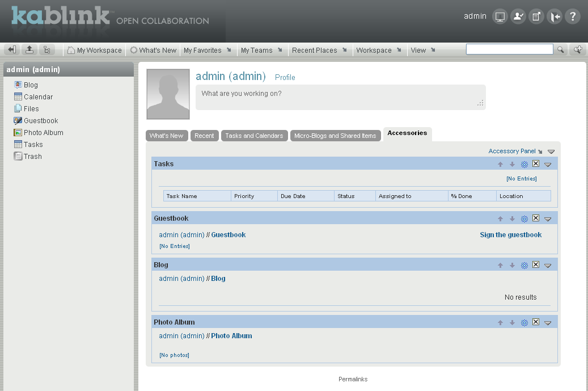Click inside the status update field
Screen dimensions: 588x391
tap(340, 97)
